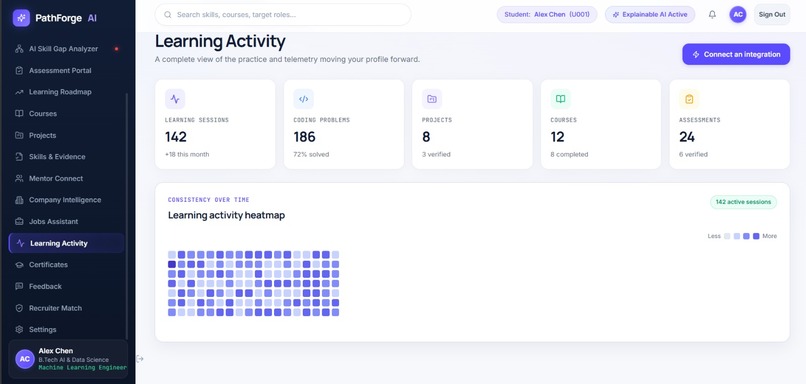Viewport: 806px width, 384px height.
Task: Click the Courses card book icon
Action: [561, 99]
